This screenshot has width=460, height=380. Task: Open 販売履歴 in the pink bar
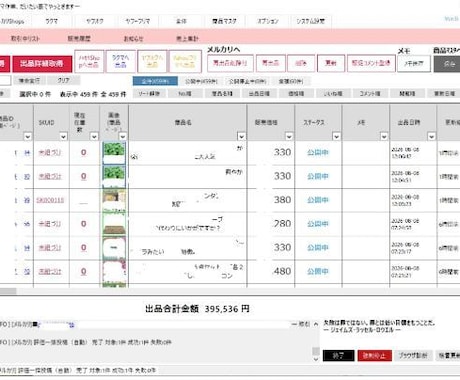(x=79, y=39)
